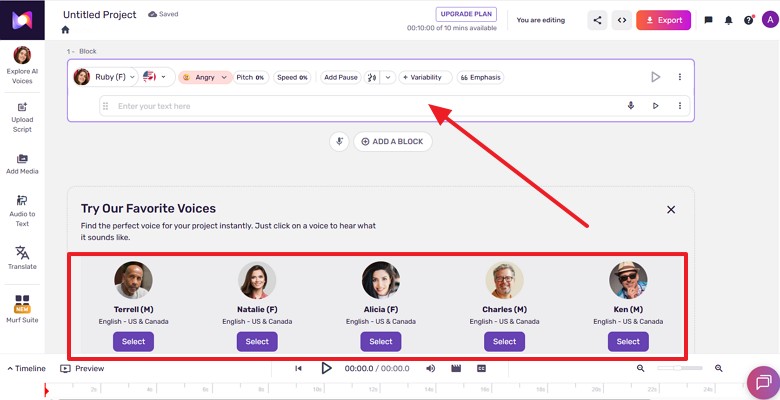This screenshot has width=780, height=400.
Task: Open Pitch 0% control
Action: [251, 78]
